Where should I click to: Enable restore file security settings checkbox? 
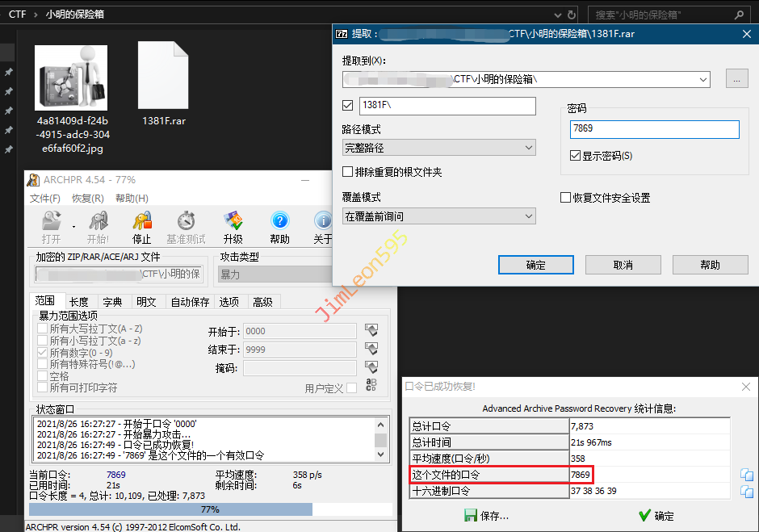565,198
